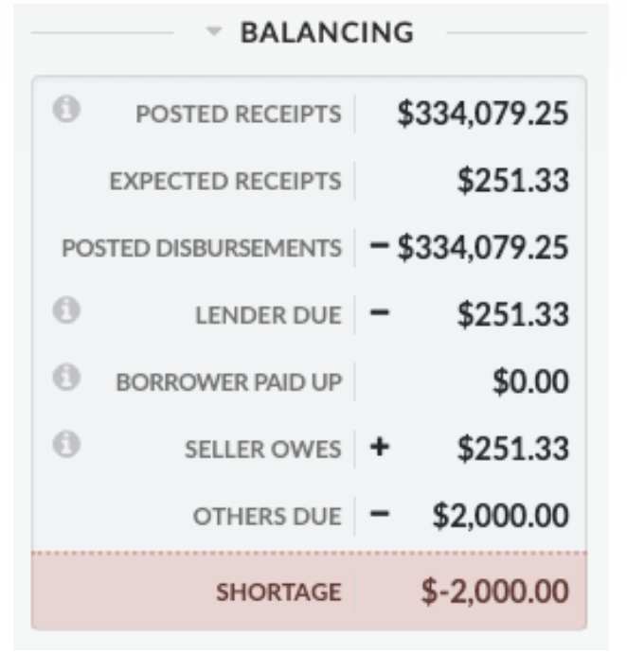Collapse the Balancing section with the triangle

tap(215, 33)
